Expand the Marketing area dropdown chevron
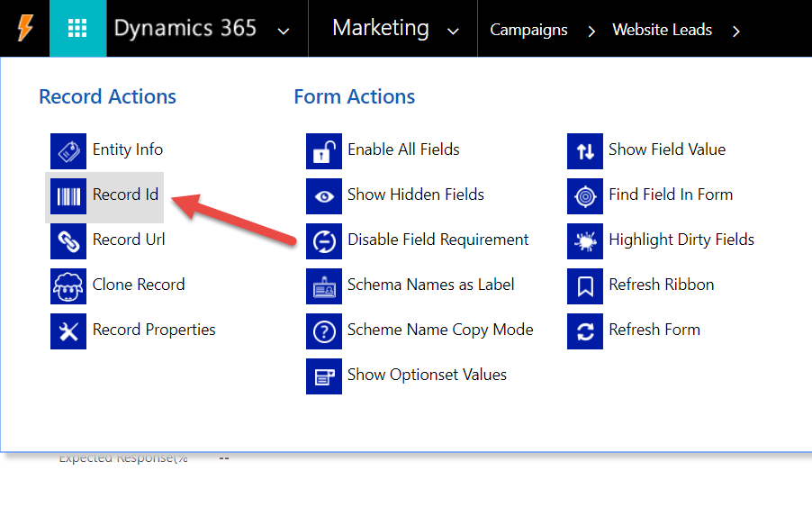Image resolution: width=812 pixels, height=516 pixels. point(454,32)
